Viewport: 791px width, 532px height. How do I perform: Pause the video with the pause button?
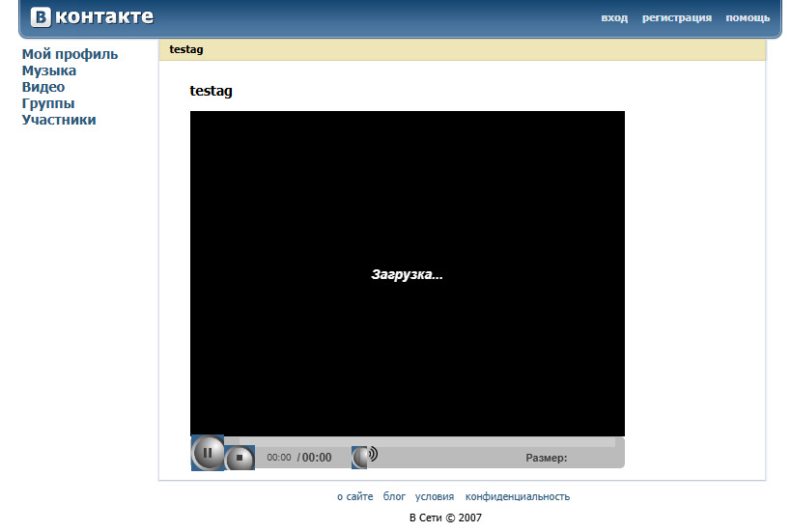pos(208,453)
